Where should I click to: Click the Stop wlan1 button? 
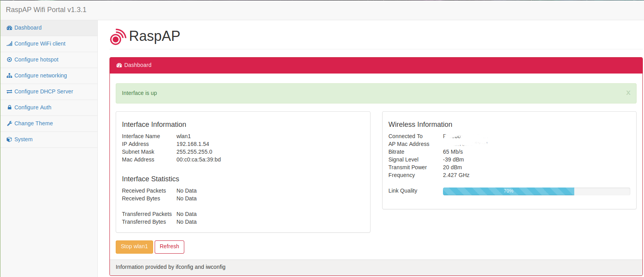(x=134, y=247)
